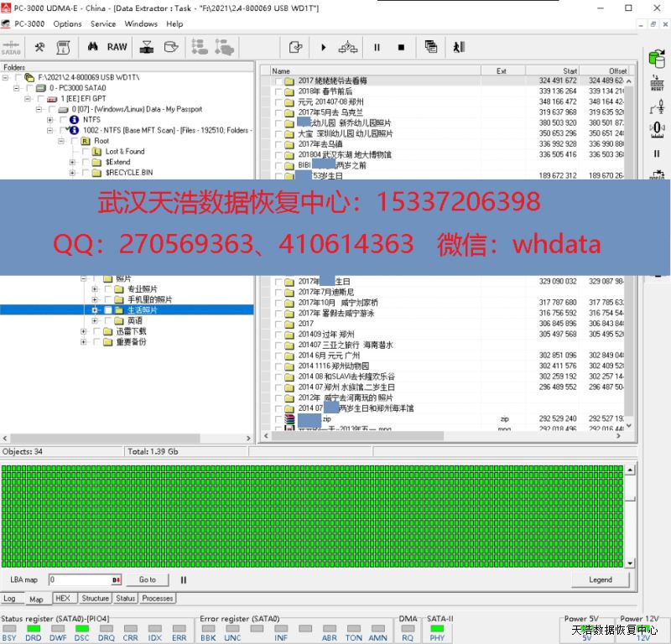Image resolution: width=671 pixels, height=644 pixels.
Task: Click the Go to button
Action: click(x=148, y=579)
